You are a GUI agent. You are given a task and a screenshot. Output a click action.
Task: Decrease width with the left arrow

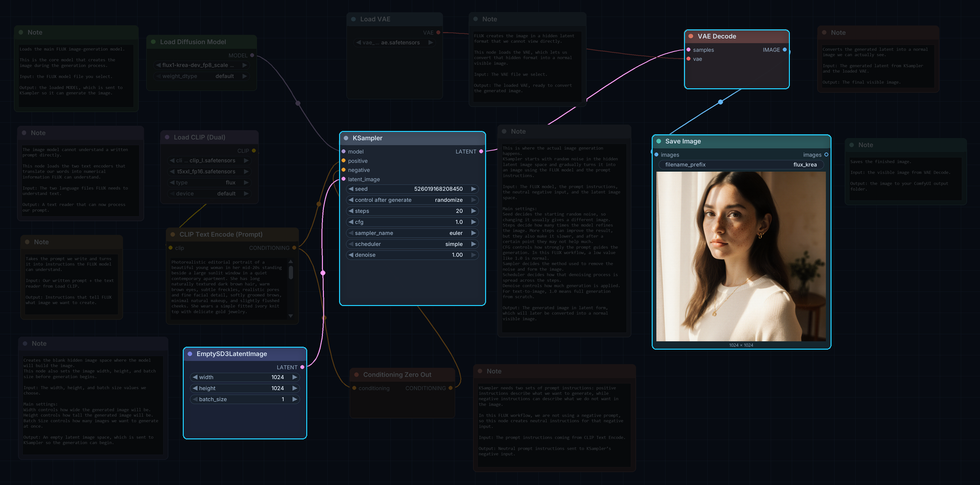click(x=195, y=377)
